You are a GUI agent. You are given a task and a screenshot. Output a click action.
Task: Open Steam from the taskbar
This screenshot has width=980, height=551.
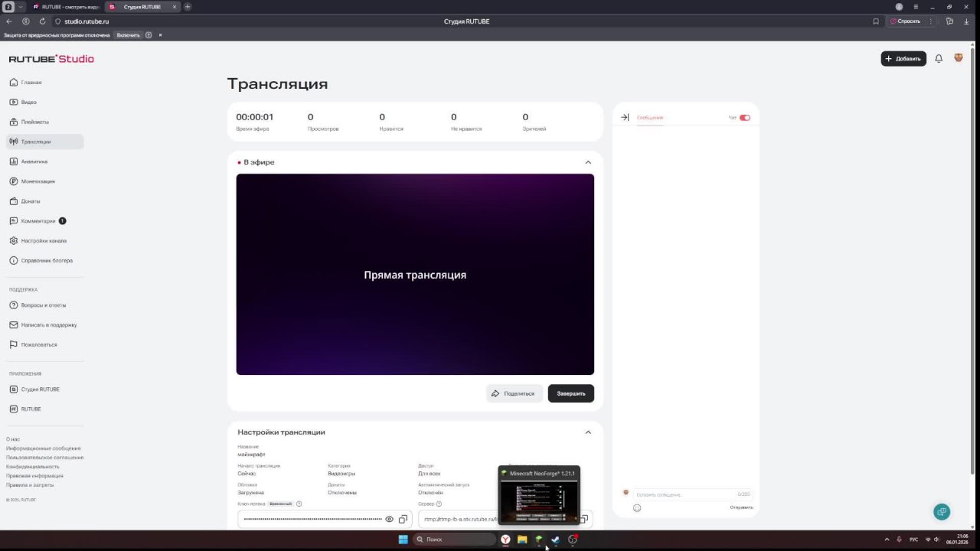[556, 540]
